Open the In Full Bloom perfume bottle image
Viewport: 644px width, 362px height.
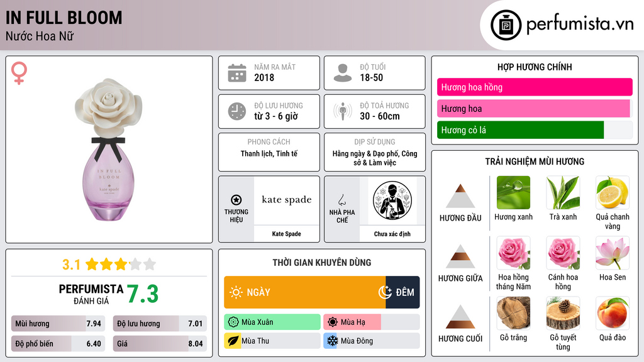[109, 150]
